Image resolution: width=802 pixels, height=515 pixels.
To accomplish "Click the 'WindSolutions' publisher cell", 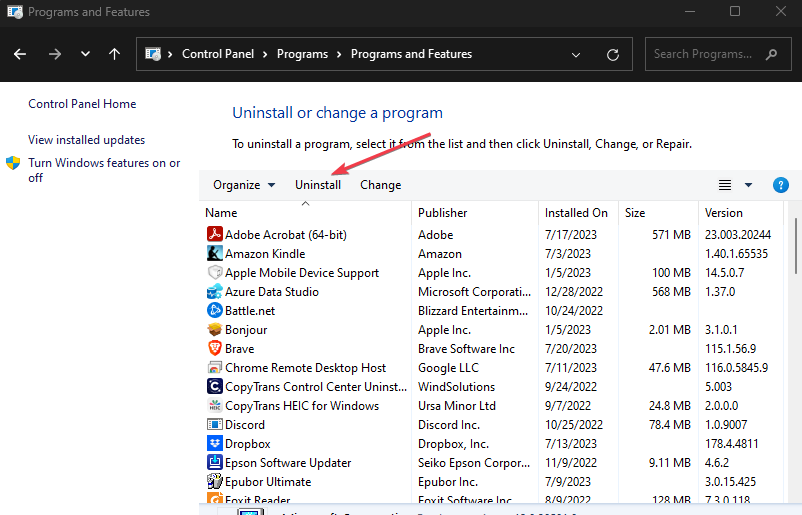I will [456, 387].
